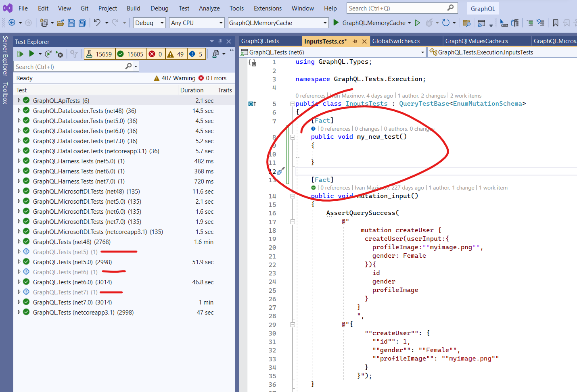
Task: Click the Restart circular arrow icon
Action: click(446, 23)
